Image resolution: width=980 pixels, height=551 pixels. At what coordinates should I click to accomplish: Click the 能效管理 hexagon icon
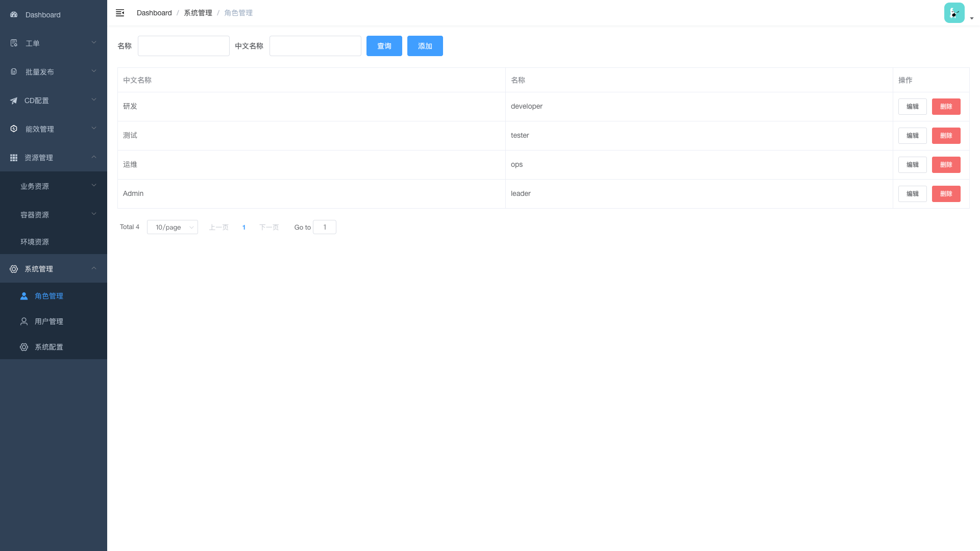(14, 129)
